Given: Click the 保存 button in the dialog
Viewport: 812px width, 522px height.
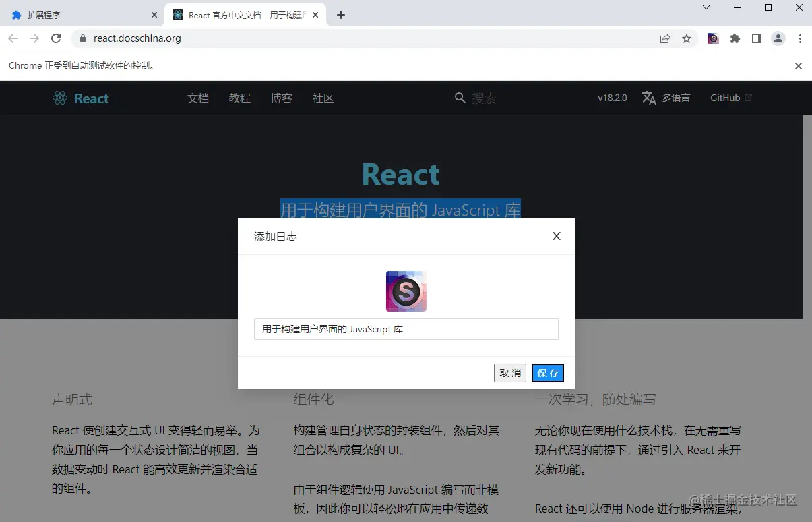Looking at the screenshot, I should click(547, 372).
